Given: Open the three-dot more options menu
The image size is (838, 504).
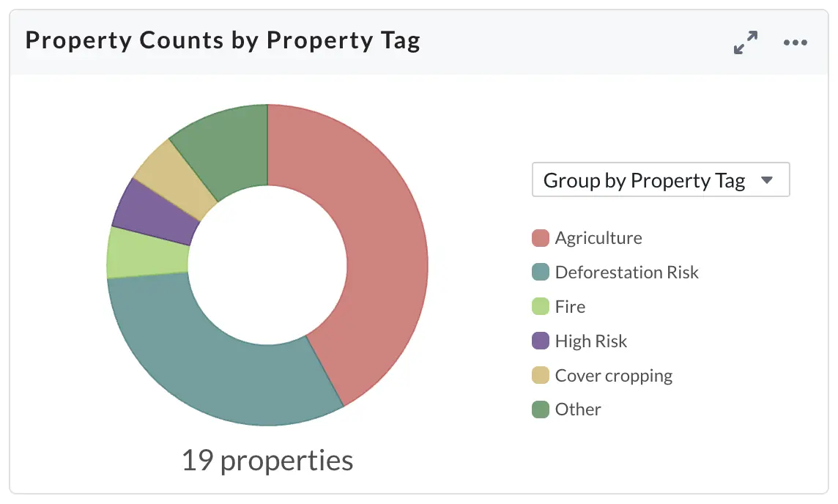Looking at the screenshot, I should [796, 42].
